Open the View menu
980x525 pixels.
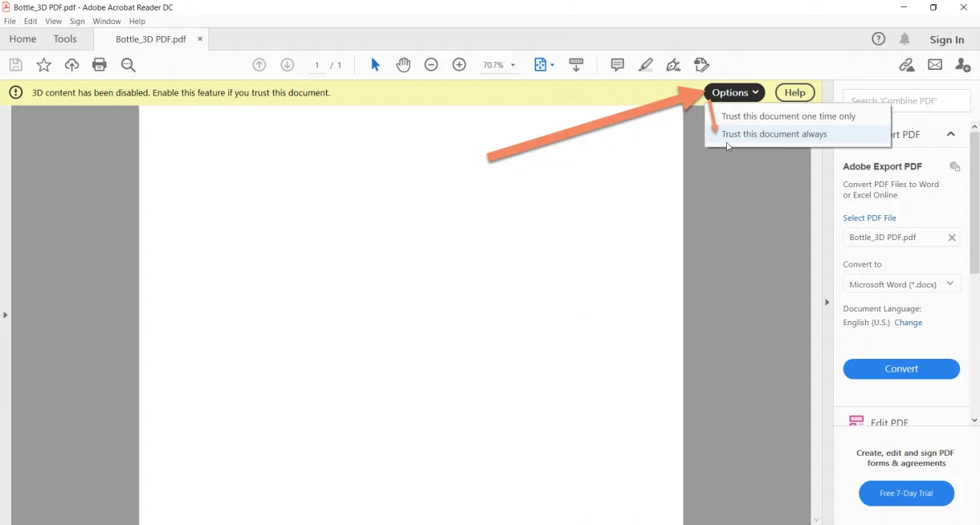click(53, 21)
